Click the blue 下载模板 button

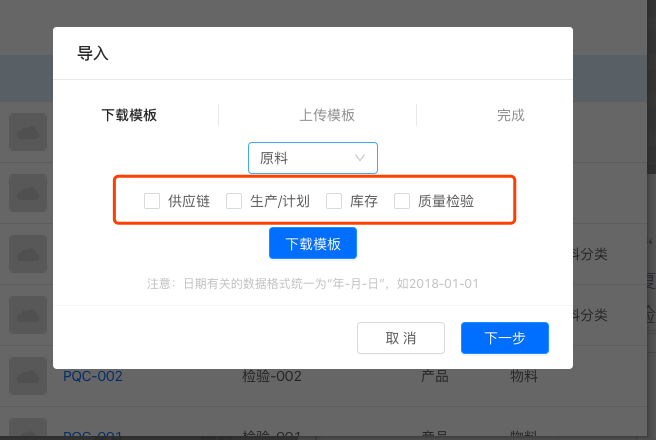pos(313,243)
